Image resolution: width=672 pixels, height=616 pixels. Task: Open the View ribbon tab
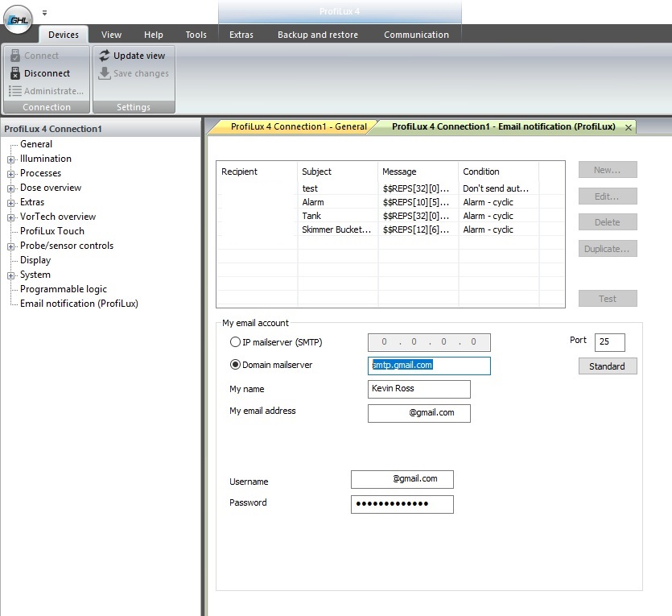pos(111,35)
